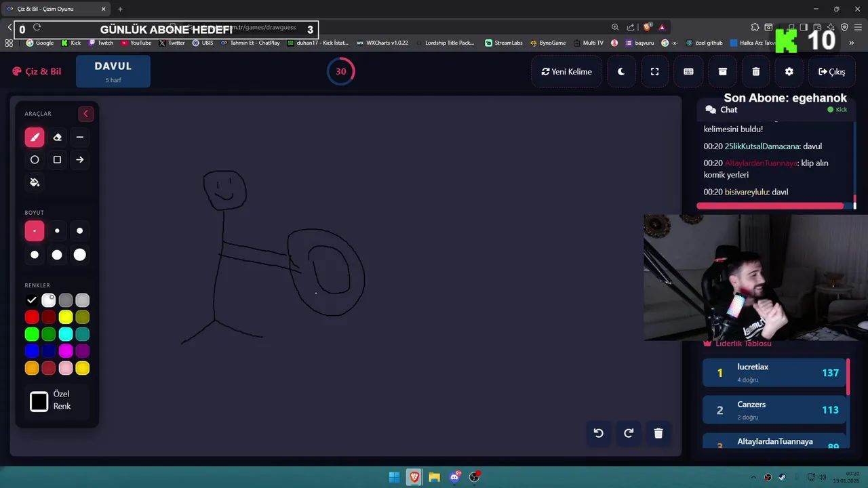Choose the smallest brush size
The image size is (868, 488).
point(35,231)
